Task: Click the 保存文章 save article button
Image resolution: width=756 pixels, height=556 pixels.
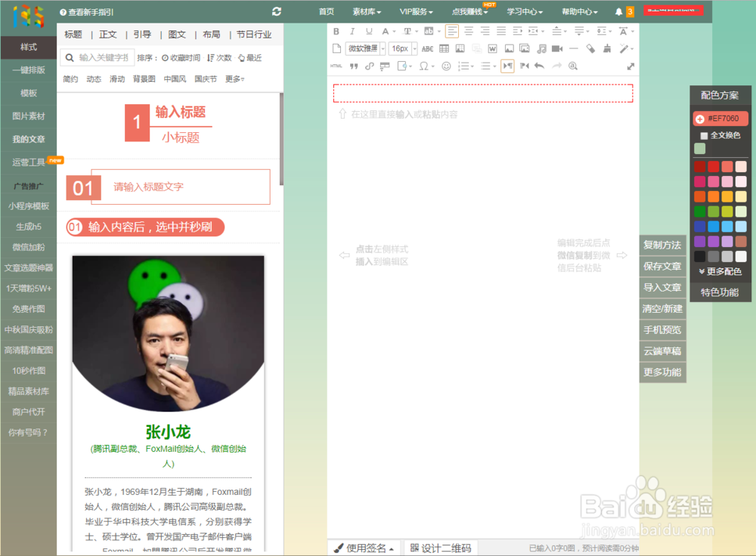Action: pyautogui.click(x=662, y=266)
